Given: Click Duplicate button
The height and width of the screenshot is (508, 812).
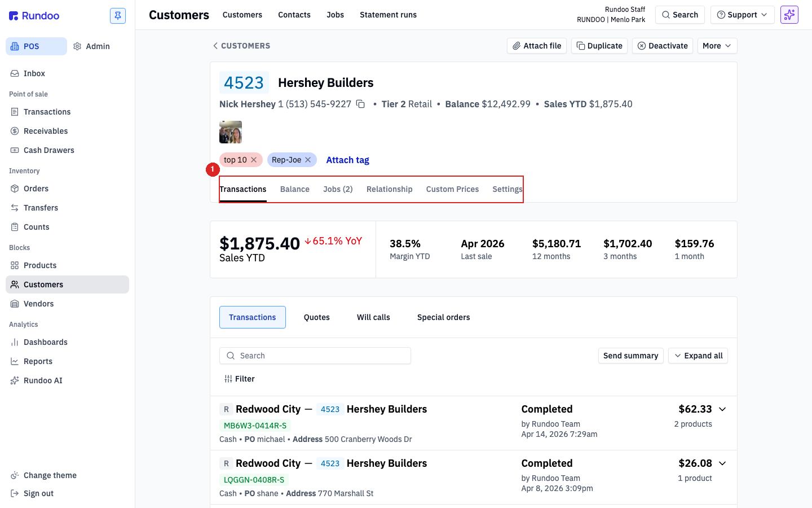Looking at the screenshot, I should point(599,46).
